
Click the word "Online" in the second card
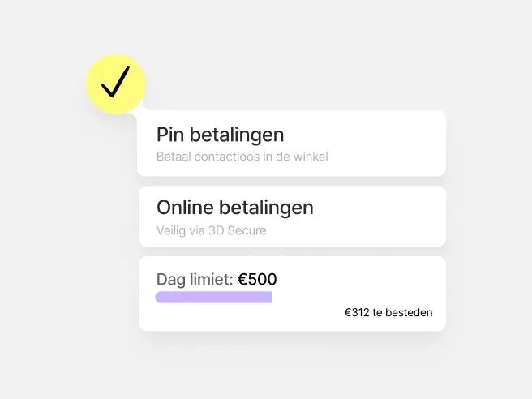(x=185, y=208)
